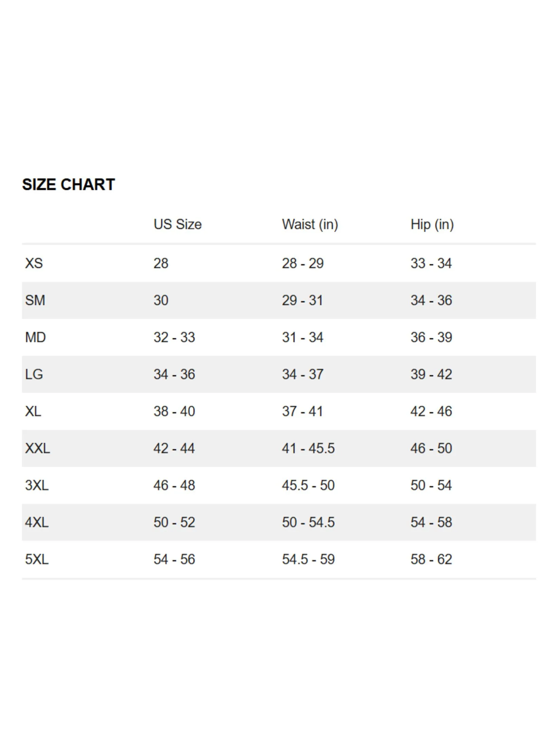
Task: Select the 45.5 - 50 waist value
Action: tap(308, 485)
